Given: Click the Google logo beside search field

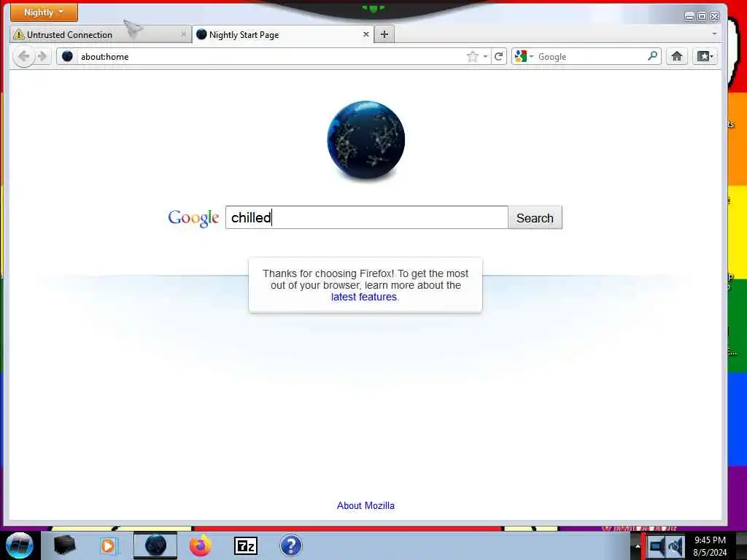Looking at the screenshot, I should coord(193,218).
